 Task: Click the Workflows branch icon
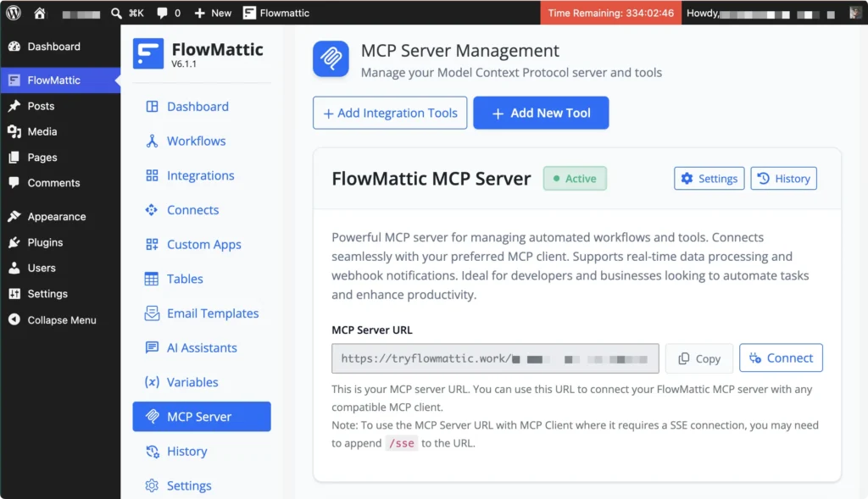[152, 141]
